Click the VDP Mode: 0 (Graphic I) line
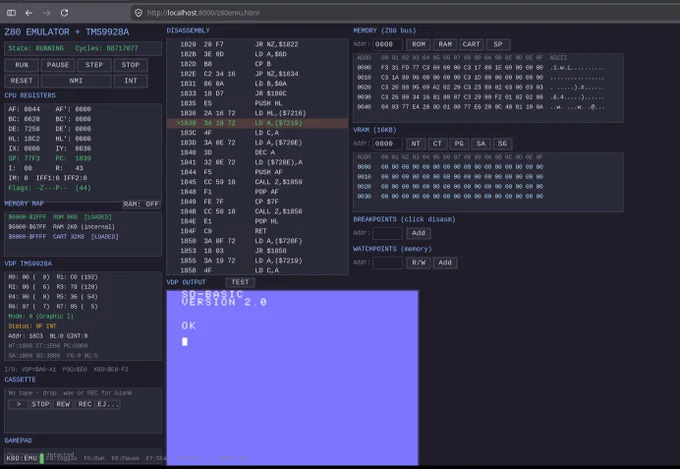Screen dimensions: 680x469 point(41,316)
